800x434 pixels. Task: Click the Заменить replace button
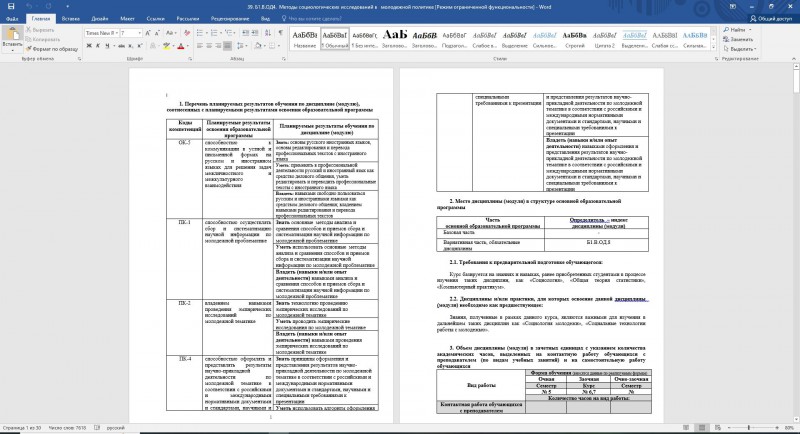click(x=738, y=39)
